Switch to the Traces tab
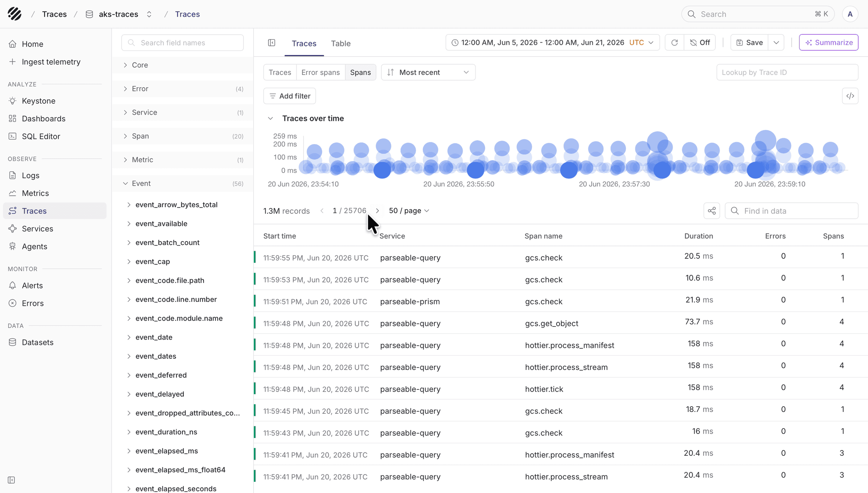The height and width of the screenshot is (493, 868). (x=304, y=43)
